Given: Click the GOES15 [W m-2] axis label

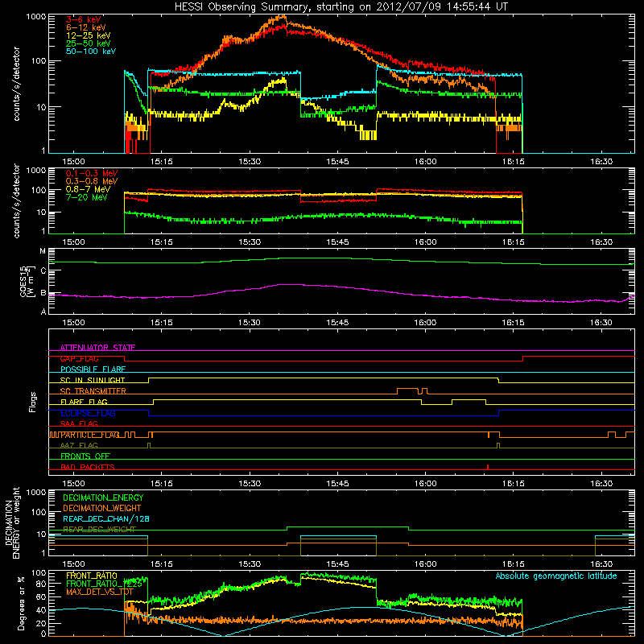Looking at the screenshot, I should point(27,281).
